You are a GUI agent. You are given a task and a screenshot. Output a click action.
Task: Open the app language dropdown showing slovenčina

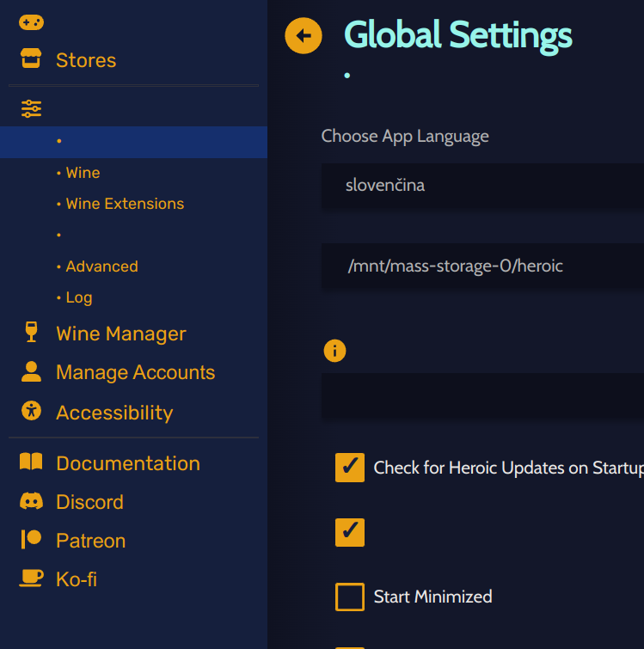click(482, 186)
